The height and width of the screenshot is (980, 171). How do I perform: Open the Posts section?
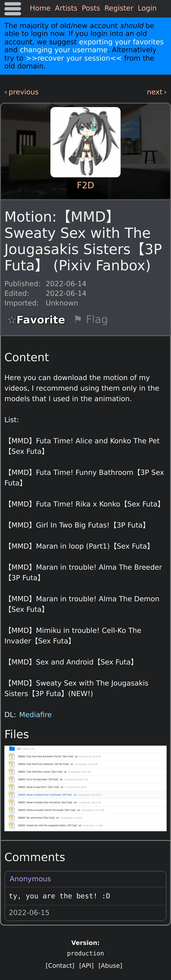91,8
